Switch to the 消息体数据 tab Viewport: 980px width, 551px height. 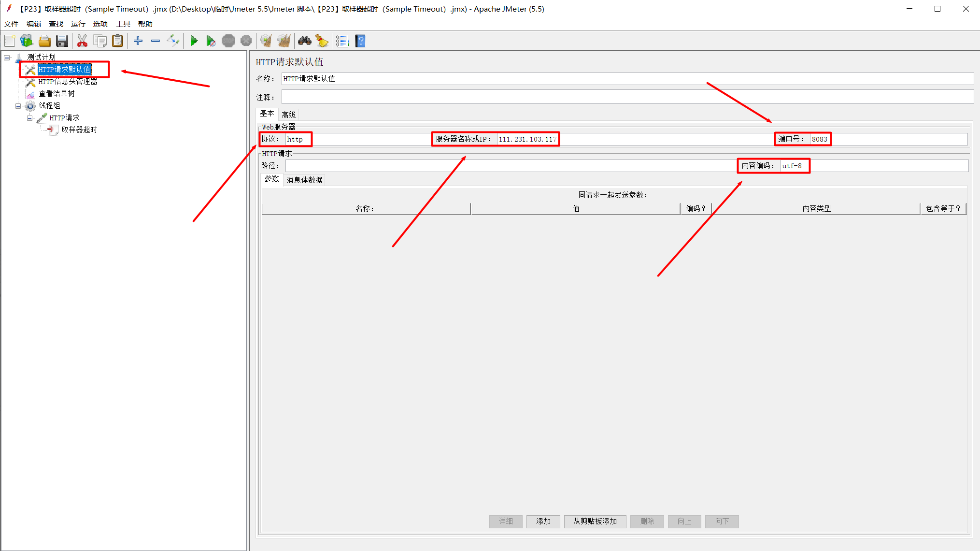tap(304, 180)
